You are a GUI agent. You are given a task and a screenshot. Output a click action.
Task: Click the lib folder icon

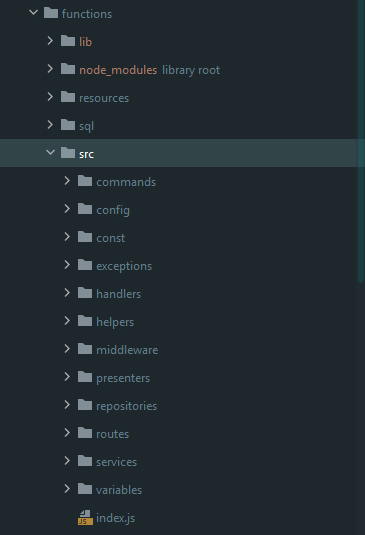68,41
